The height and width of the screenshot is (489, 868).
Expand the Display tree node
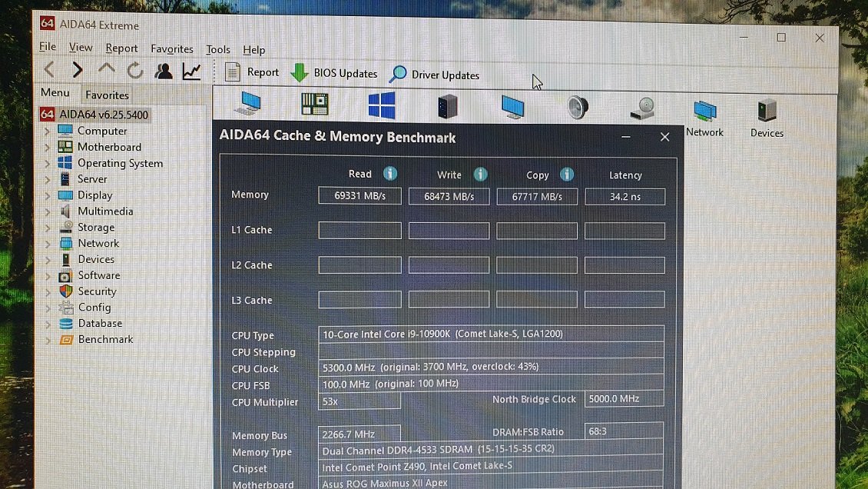tap(47, 195)
